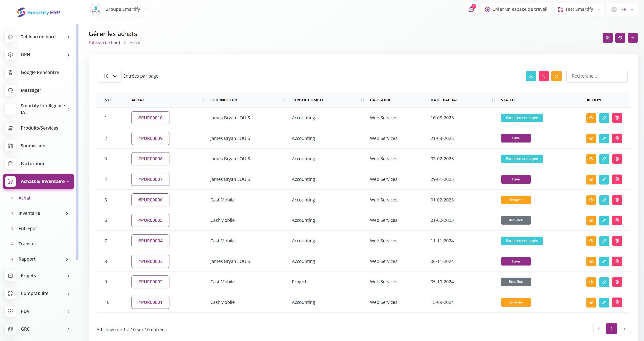Delete purchase #PUR00006 with trash icon

coord(617,200)
